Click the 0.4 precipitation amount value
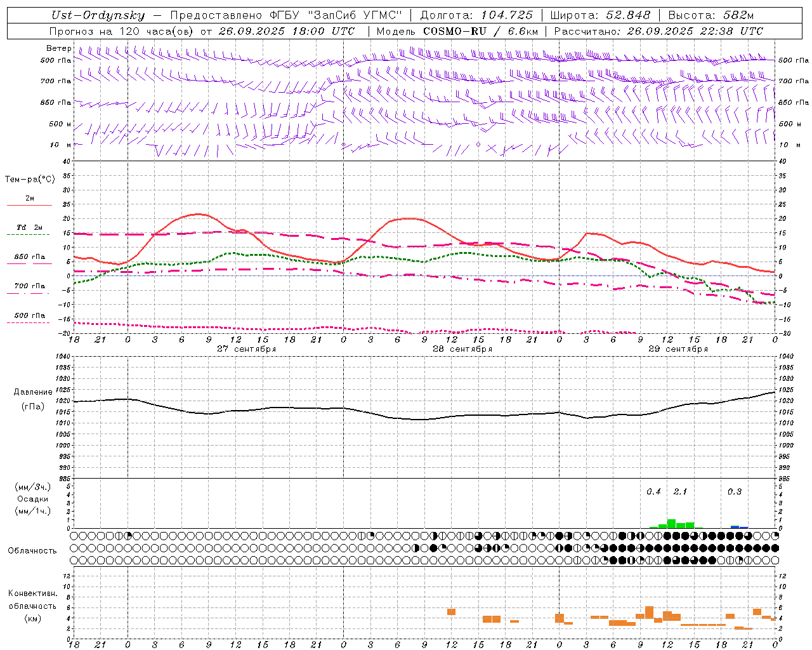This screenshot has width=812, height=650. [653, 492]
